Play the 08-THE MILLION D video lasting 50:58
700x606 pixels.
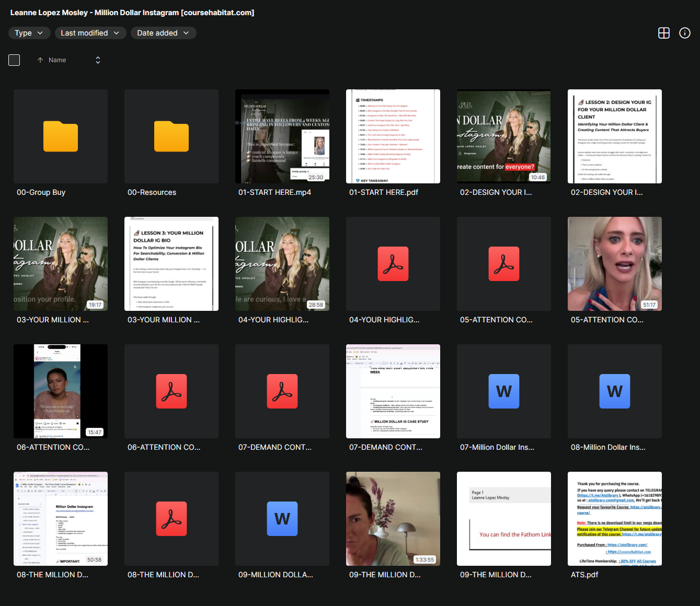(x=61, y=519)
